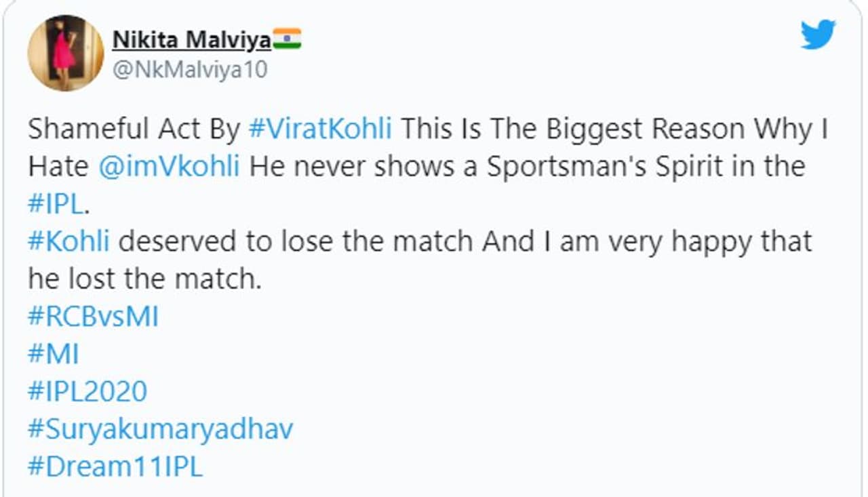This screenshot has width=868, height=497.
Task: Click the Twitter bird logo
Action: click(x=818, y=34)
